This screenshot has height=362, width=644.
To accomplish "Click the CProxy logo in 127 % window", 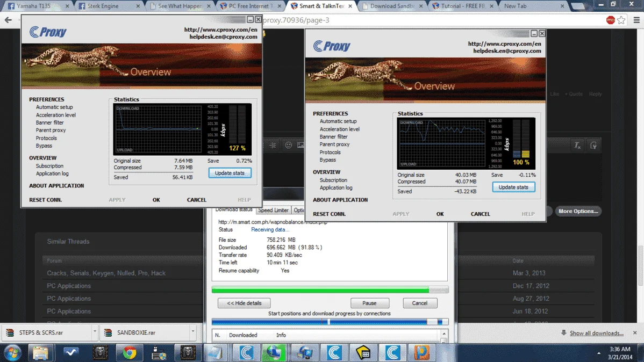I will click(48, 32).
